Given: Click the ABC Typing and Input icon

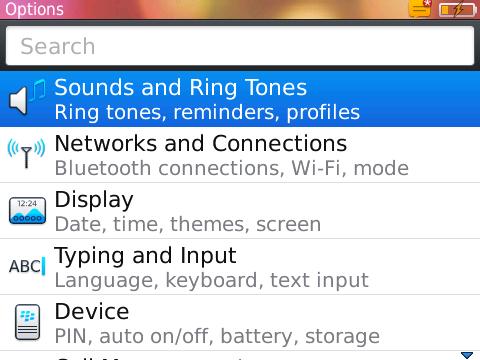Looking at the screenshot, I should [27, 266].
